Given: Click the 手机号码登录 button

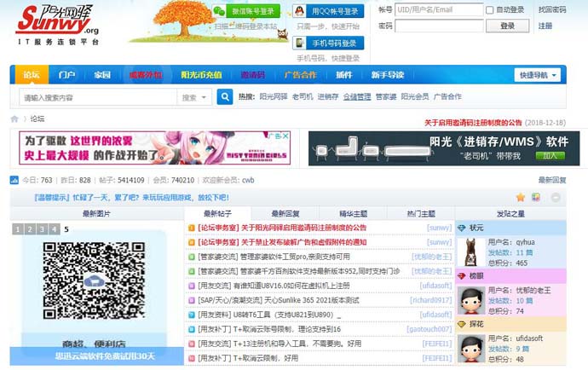Looking at the screenshot, I should [327, 43].
